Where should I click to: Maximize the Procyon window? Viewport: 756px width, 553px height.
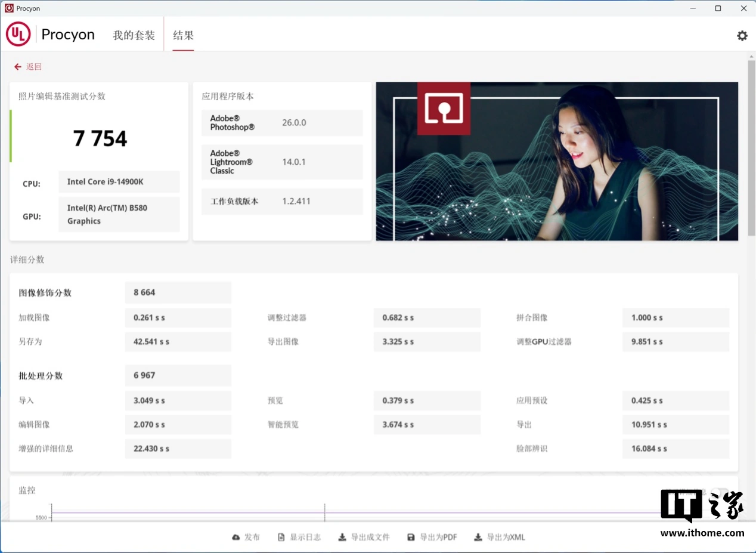[x=718, y=8]
